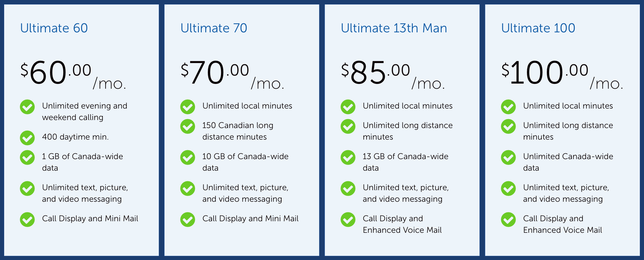Select the $60.00 per month price

(x=73, y=74)
